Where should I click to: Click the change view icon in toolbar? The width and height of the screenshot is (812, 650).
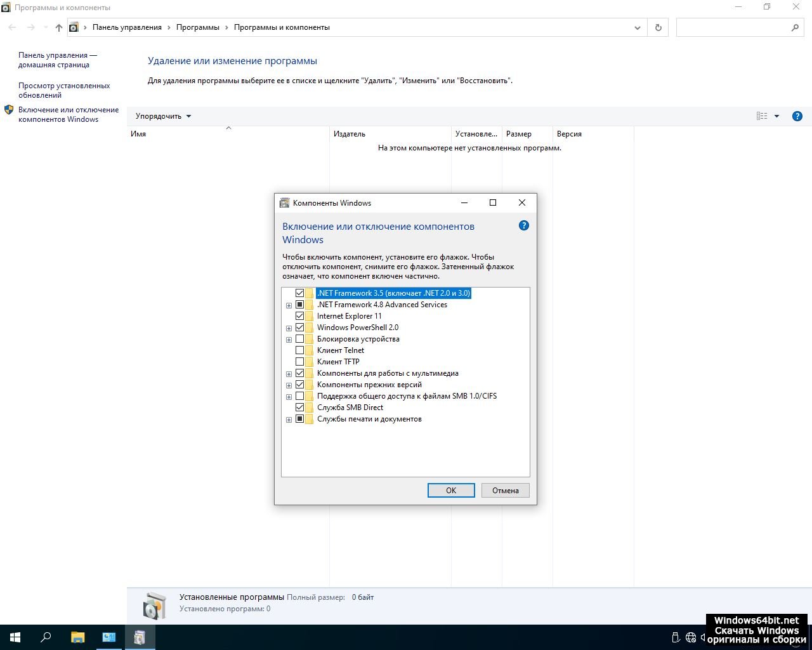pos(762,116)
